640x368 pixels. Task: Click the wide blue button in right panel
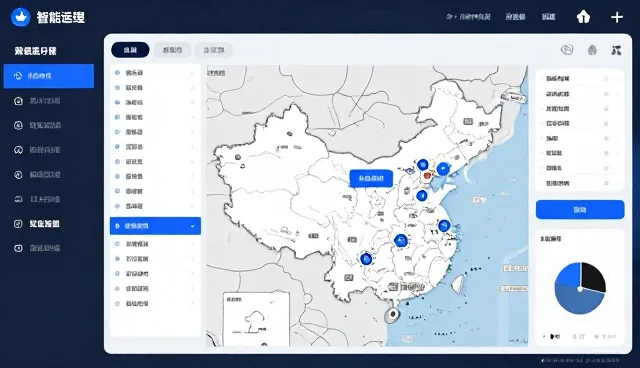[580, 210]
